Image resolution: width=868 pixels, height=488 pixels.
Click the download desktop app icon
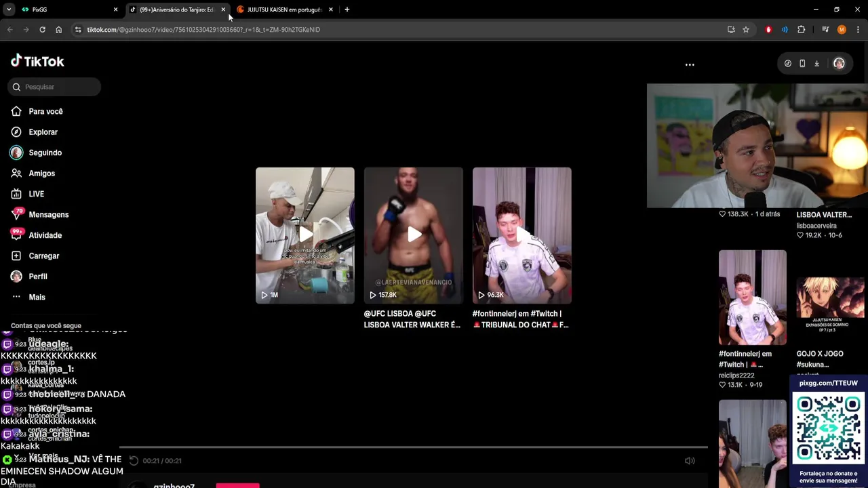tap(816, 64)
